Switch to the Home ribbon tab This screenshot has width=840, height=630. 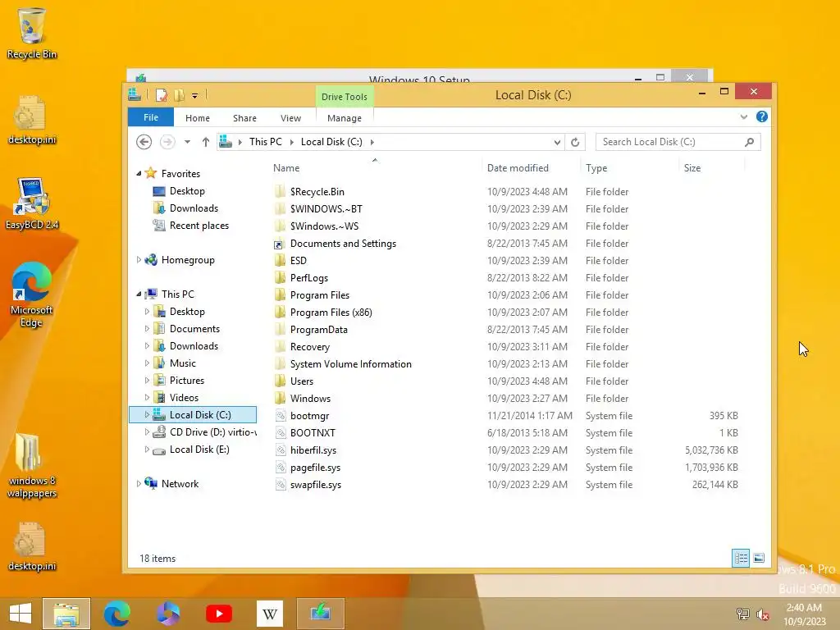pyautogui.click(x=198, y=118)
